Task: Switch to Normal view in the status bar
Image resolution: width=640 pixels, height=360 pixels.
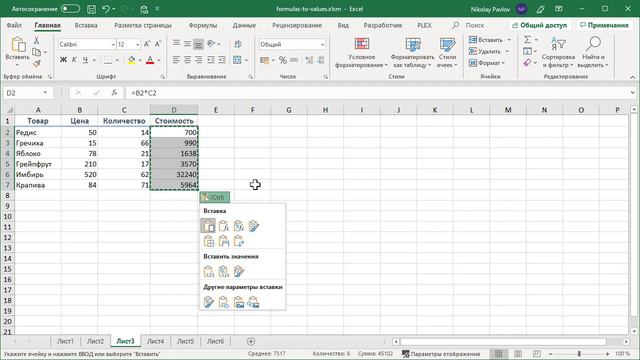Action: pyautogui.click(x=499, y=354)
